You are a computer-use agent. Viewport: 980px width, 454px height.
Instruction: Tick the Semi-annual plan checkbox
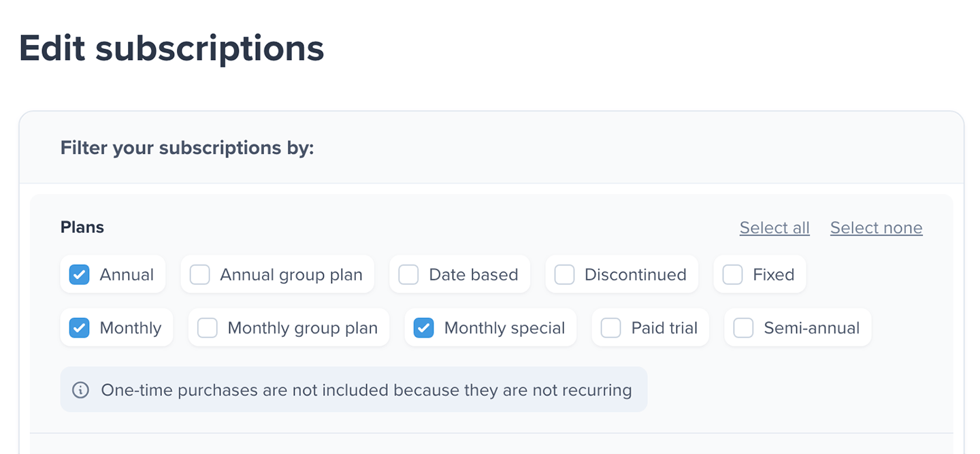click(743, 328)
